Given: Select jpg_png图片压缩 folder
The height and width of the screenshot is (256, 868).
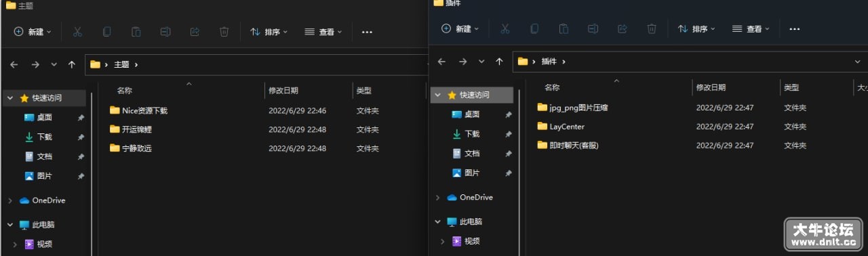Looking at the screenshot, I should tap(572, 108).
